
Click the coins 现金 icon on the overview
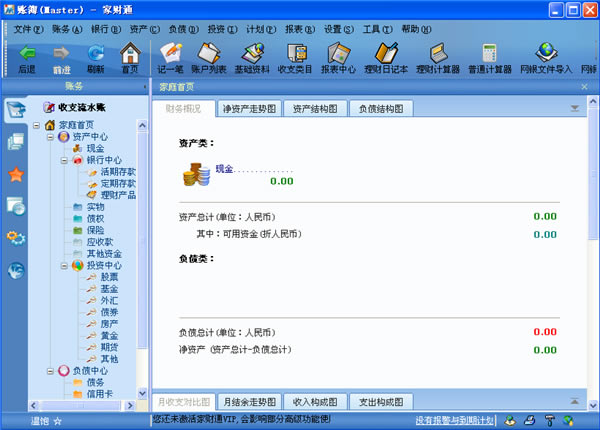tap(197, 175)
